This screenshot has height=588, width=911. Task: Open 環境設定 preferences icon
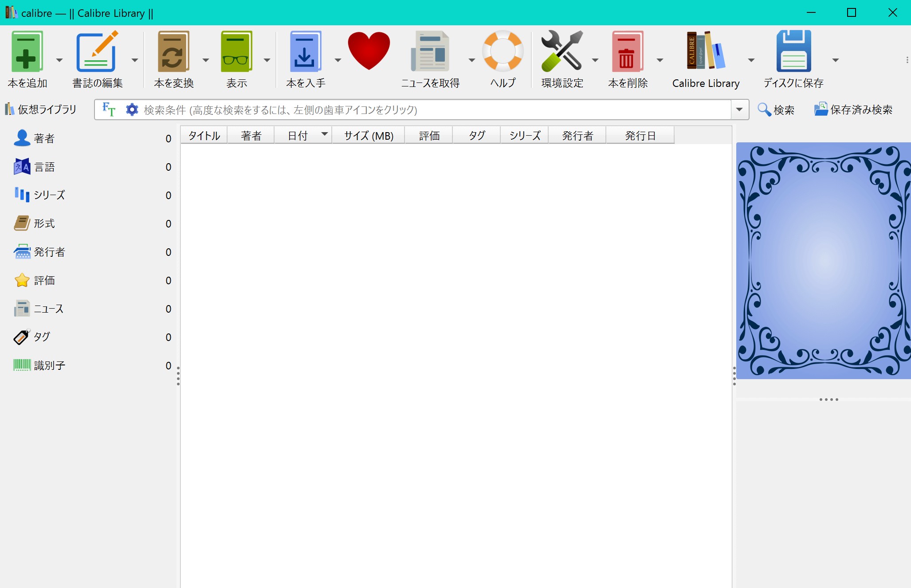tap(562, 51)
